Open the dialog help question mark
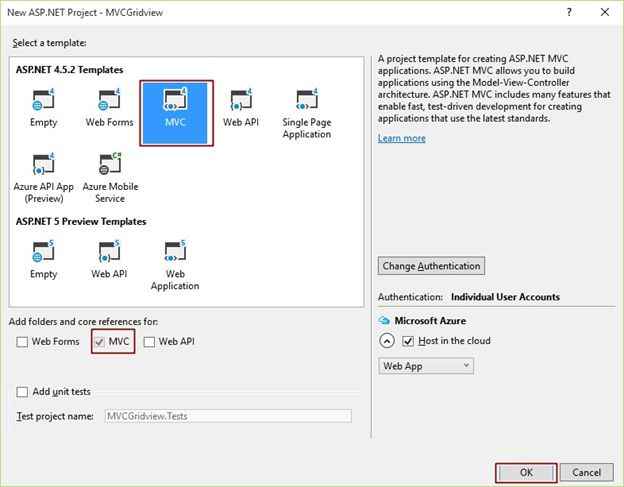Viewport: 624px width, 487px height. click(x=569, y=12)
